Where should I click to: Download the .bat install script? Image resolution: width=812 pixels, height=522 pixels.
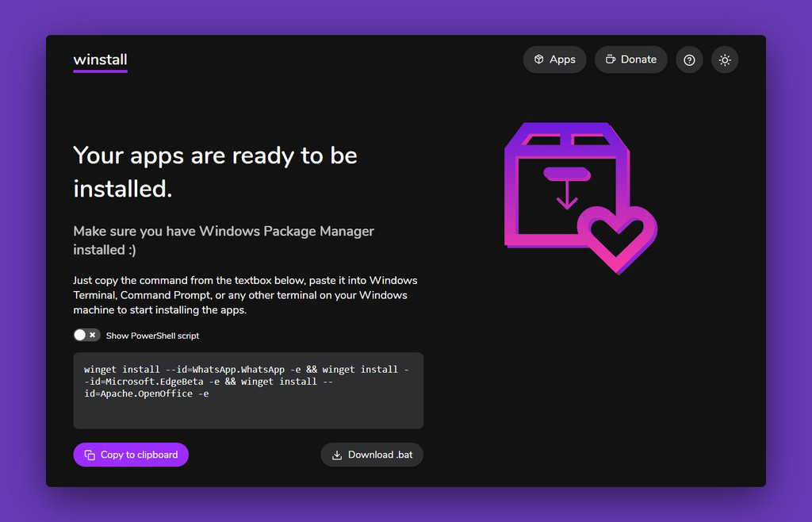[x=371, y=455]
